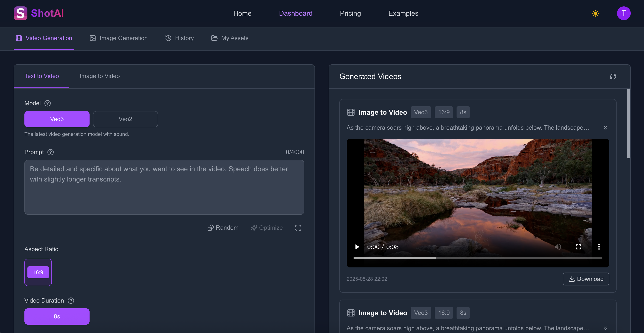The image size is (644, 333).
Task: Switch to the Image Generation tab
Action: pyautogui.click(x=118, y=38)
